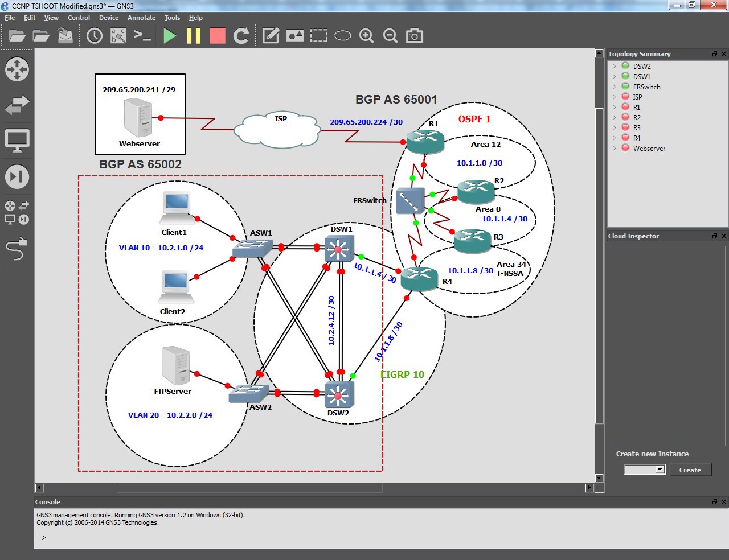
Task: Suspend all devices with yellow pause
Action: 194,36
